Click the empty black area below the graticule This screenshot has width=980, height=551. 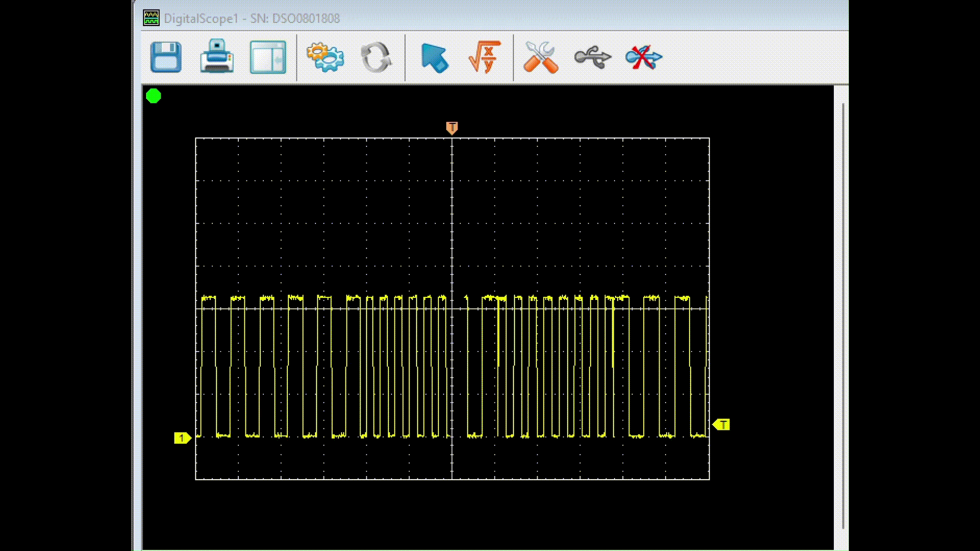(452, 513)
